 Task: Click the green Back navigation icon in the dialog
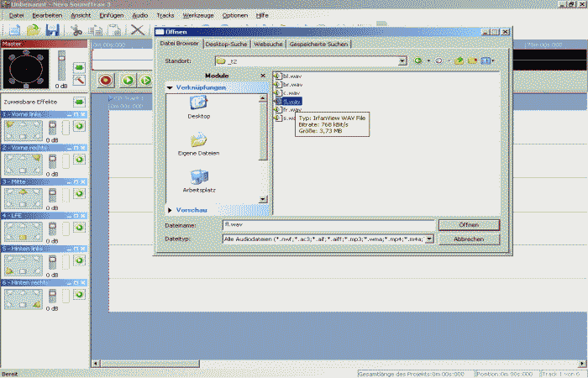coord(417,60)
